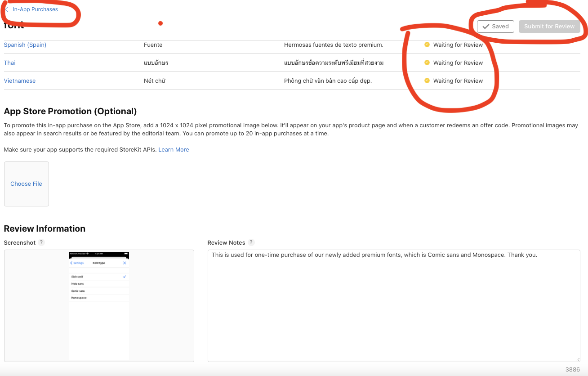This screenshot has width=588, height=376.
Task: Click the Saved button
Action: [495, 27]
